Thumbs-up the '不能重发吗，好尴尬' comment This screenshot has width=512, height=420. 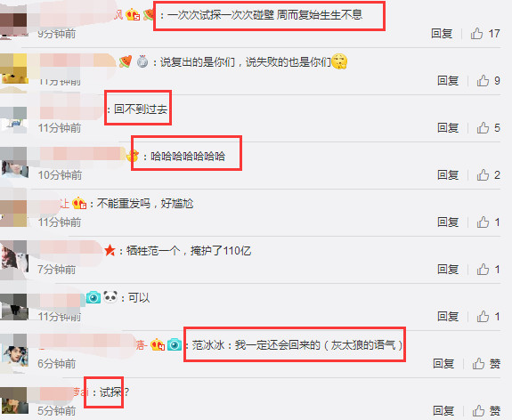[x=483, y=222]
